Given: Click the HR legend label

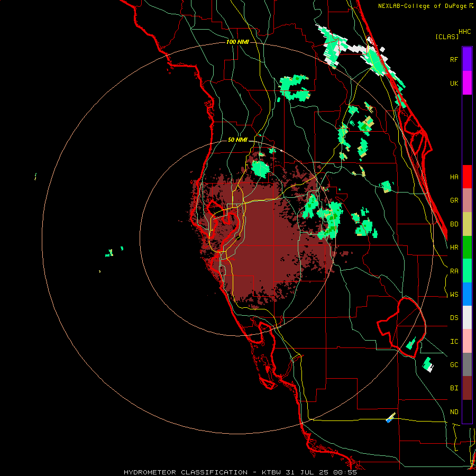Looking at the screenshot, I should [x=454, y=248].
